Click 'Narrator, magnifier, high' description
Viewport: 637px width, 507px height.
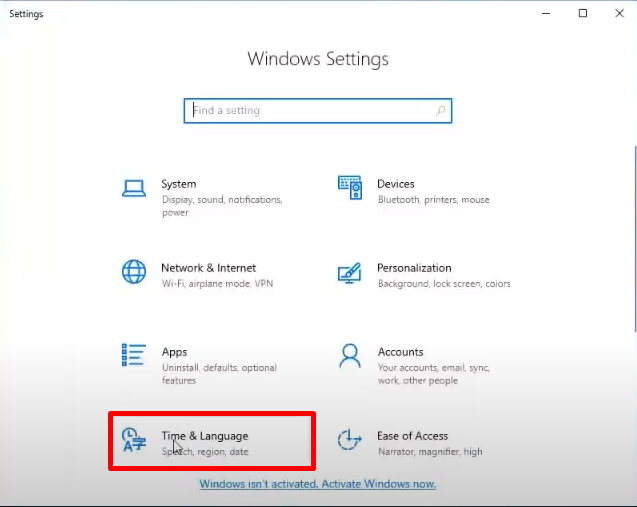point(430,452)
